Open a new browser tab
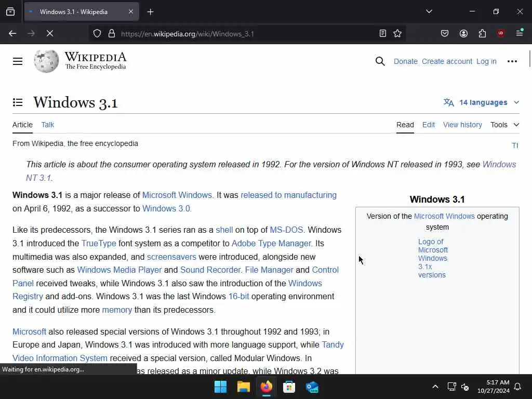Screen dimensions: 532x399 pyautogui.click(x=150, y=12)
